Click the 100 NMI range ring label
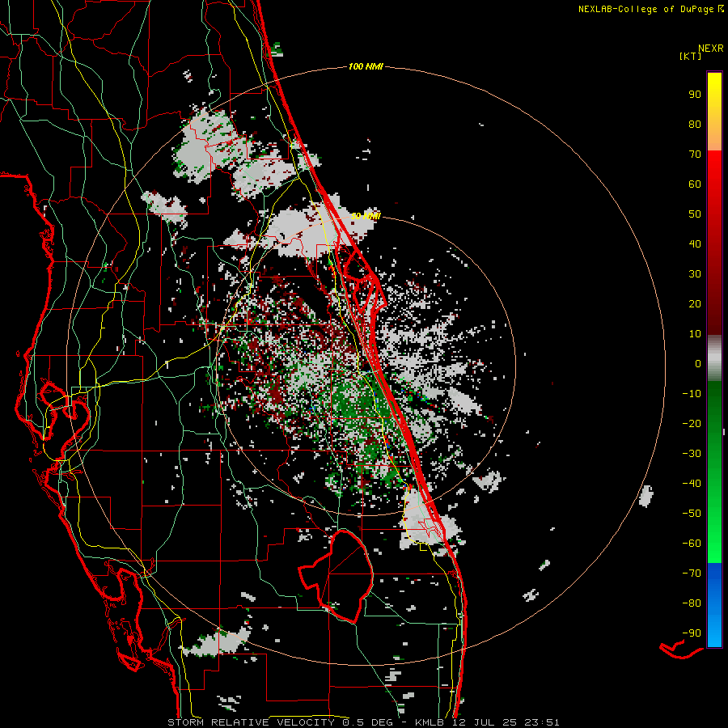The image size is (728, 728). (x=366, y=67)
